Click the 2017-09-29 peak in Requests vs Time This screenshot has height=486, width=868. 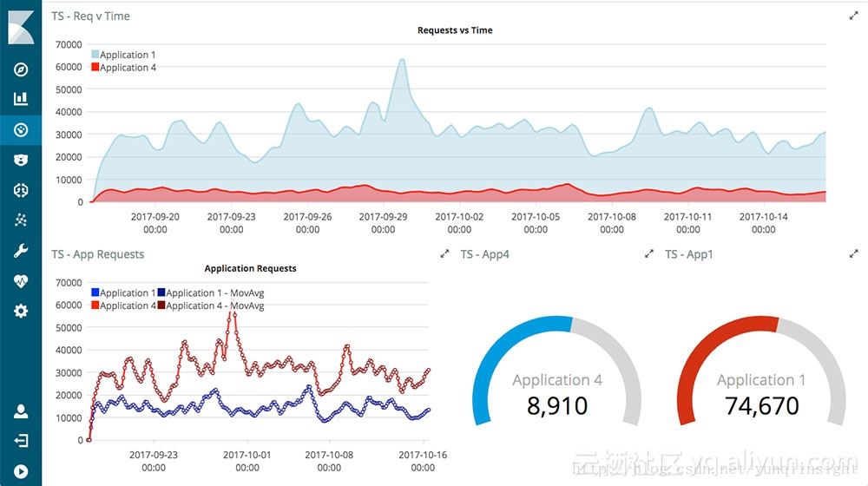[x=402, y=60]
